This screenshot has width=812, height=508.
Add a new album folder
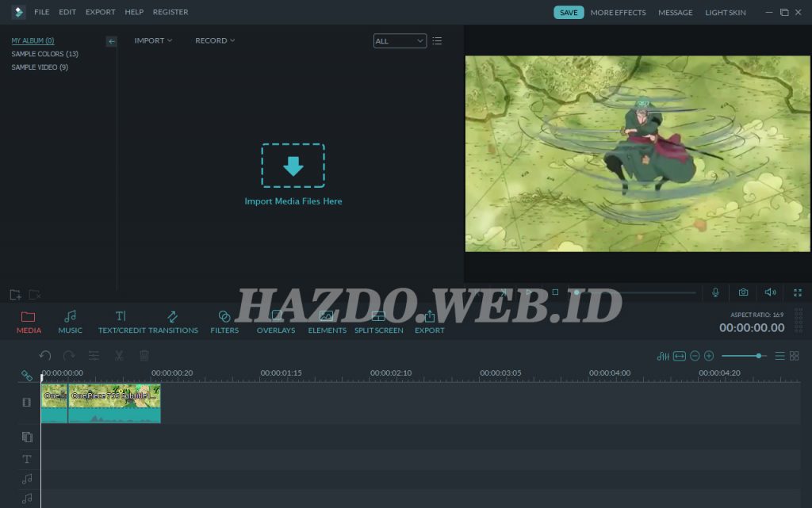point(15,295)
